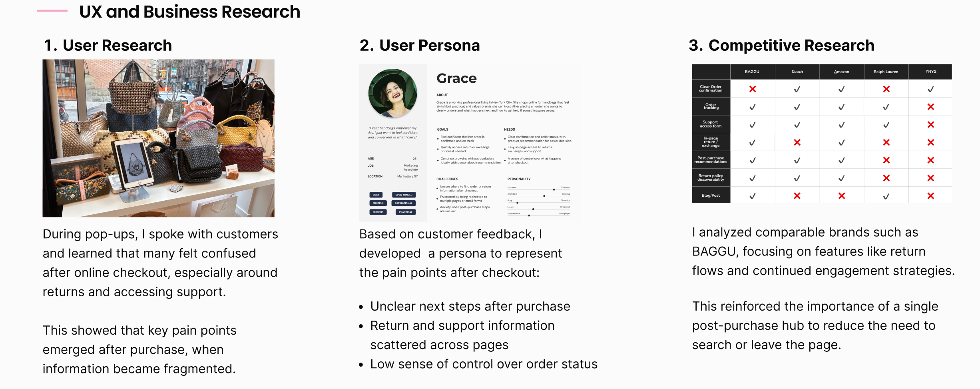Click the Support access form row header
Screen dimensions: 980x389
click(x=711, y=124)
